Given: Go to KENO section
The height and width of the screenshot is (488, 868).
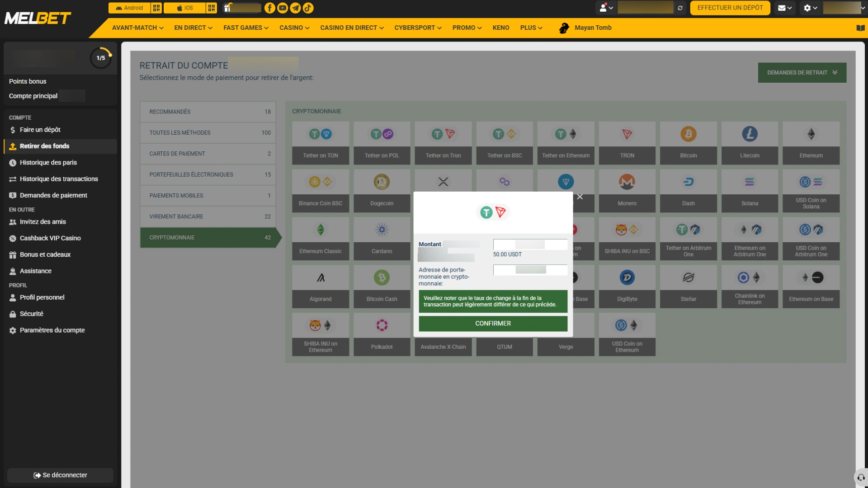Looking at the screenshot, I should click(500, 28).
